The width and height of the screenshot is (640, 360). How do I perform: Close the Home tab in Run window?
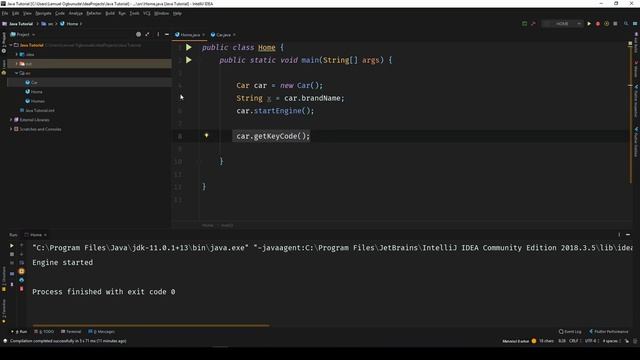click(x=45, y=235)
